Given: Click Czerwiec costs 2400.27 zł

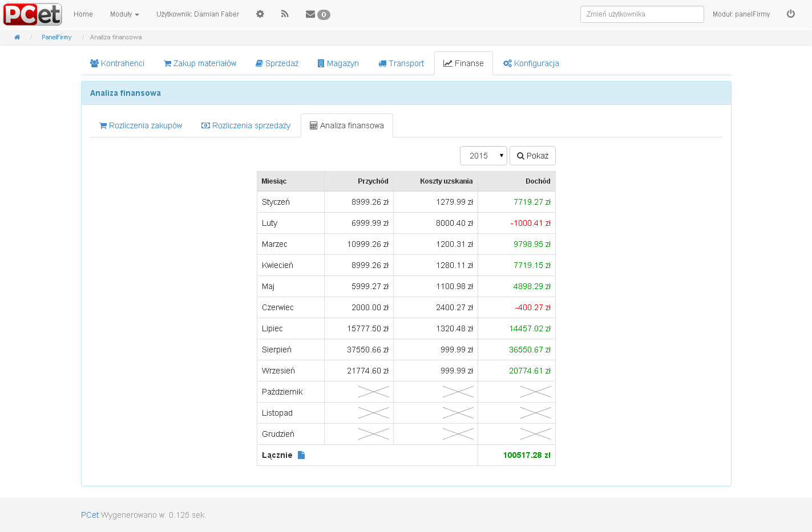Looking at the screenshot, I should coord(455,307).
